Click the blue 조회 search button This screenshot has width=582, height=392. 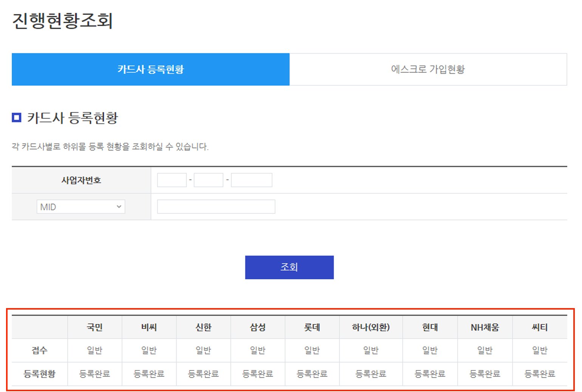pos(289,267)
